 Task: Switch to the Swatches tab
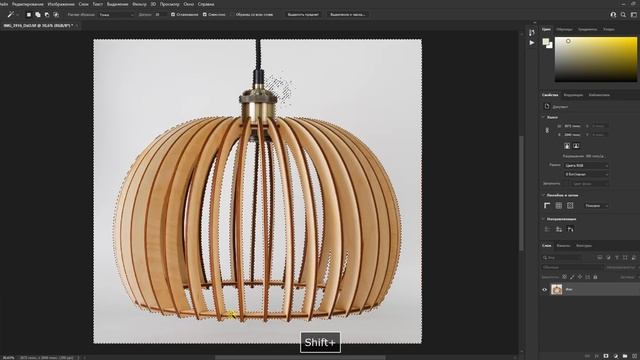pyautogui.click(x=564, y=29)
